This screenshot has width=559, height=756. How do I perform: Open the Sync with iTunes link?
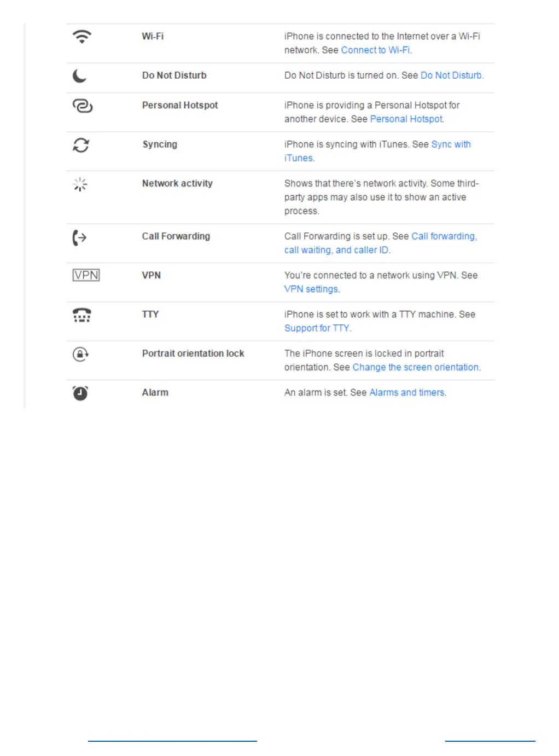coord(451,144)
